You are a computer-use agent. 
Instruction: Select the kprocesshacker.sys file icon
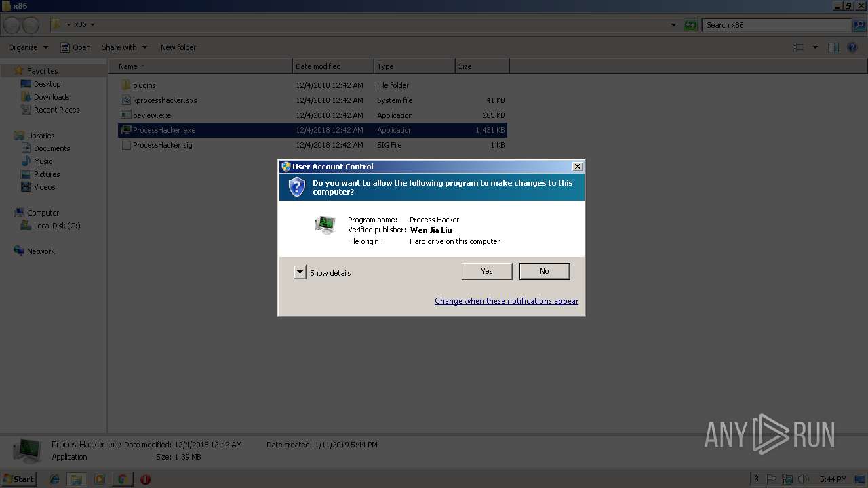pyautogui.click(x=126, y=100)
